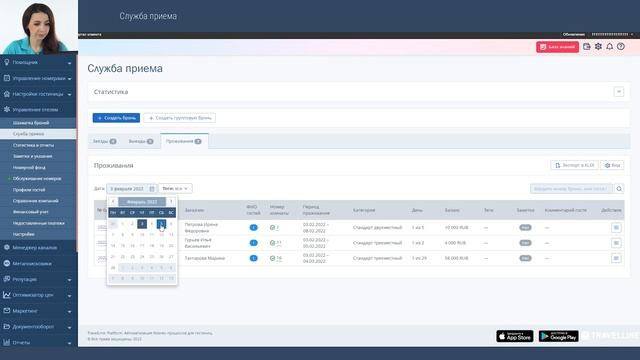Screen dimensions: 640x360
Task: Click green room status icon for Татарова row
Action: point(272,258)
